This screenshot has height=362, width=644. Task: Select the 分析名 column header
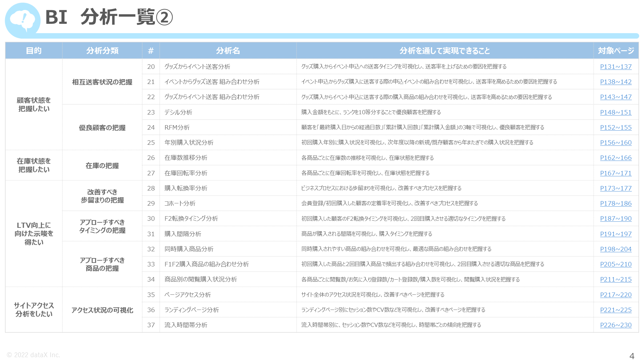coord(228,51)
